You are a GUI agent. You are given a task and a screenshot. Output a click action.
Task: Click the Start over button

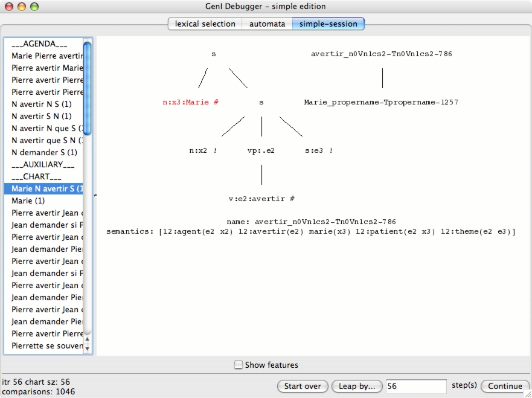tap(303, 386)
